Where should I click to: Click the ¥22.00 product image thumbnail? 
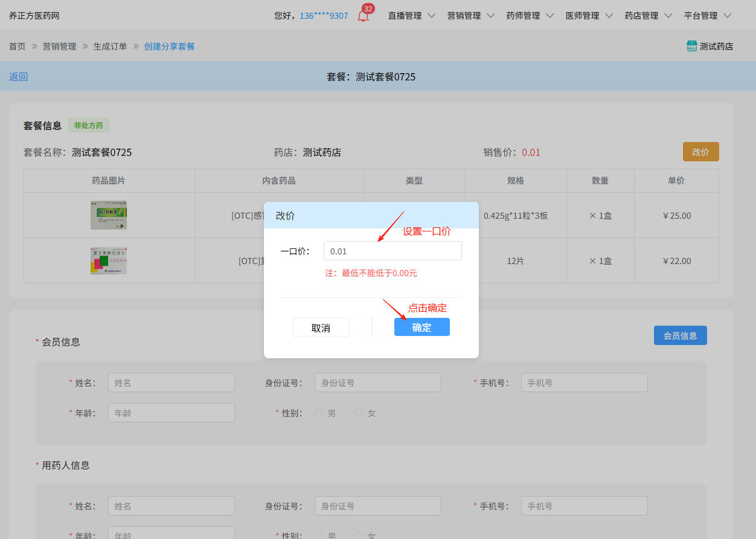pyautogui.click(x=109, y=260)
